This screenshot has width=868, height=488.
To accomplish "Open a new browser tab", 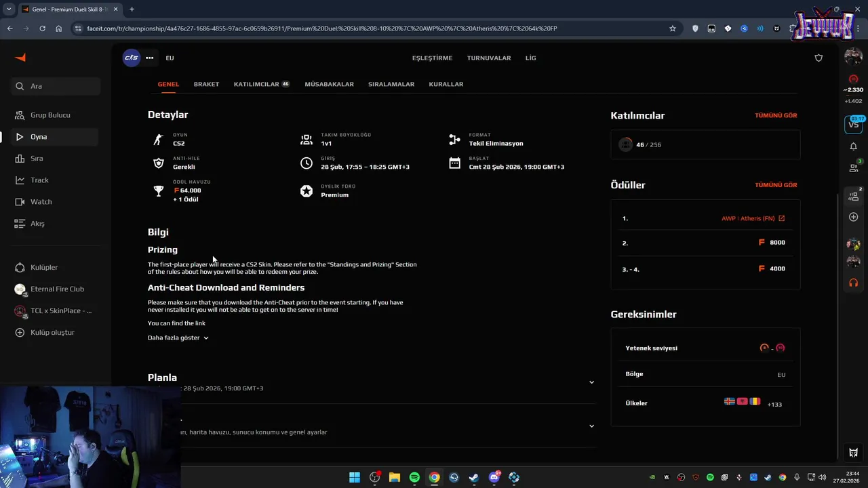I will [132, 9].
